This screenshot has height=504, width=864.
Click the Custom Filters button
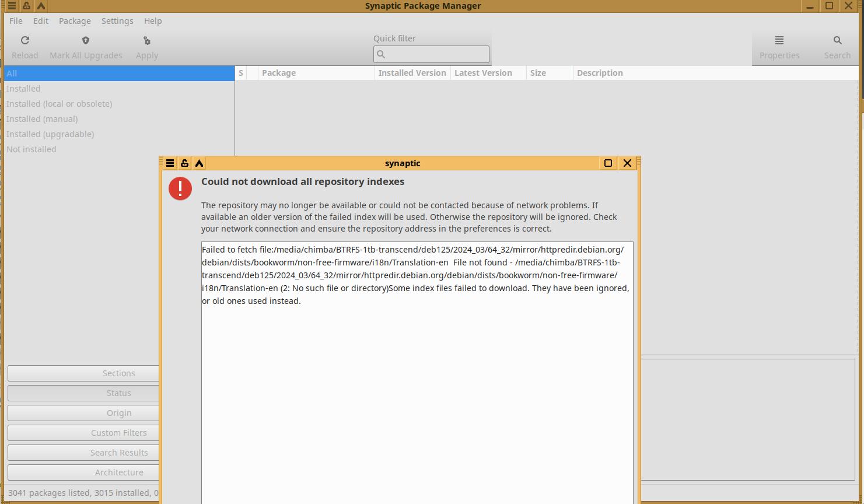point(83,433)
